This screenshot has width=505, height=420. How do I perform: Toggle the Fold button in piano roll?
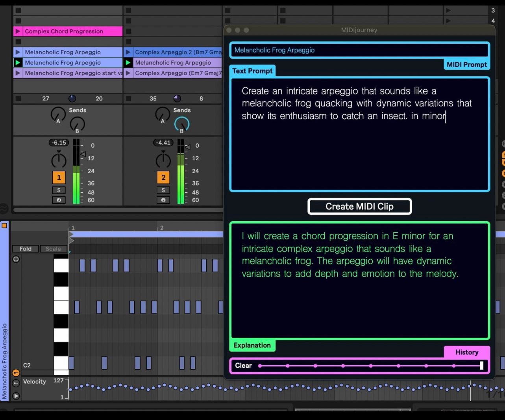pyautogui.click(x=25, y=249)
